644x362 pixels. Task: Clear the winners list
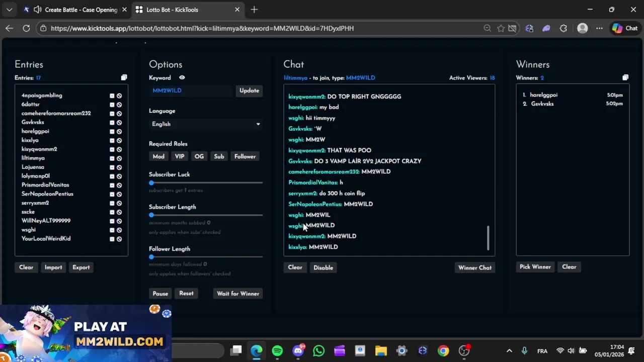pos(569,267)
